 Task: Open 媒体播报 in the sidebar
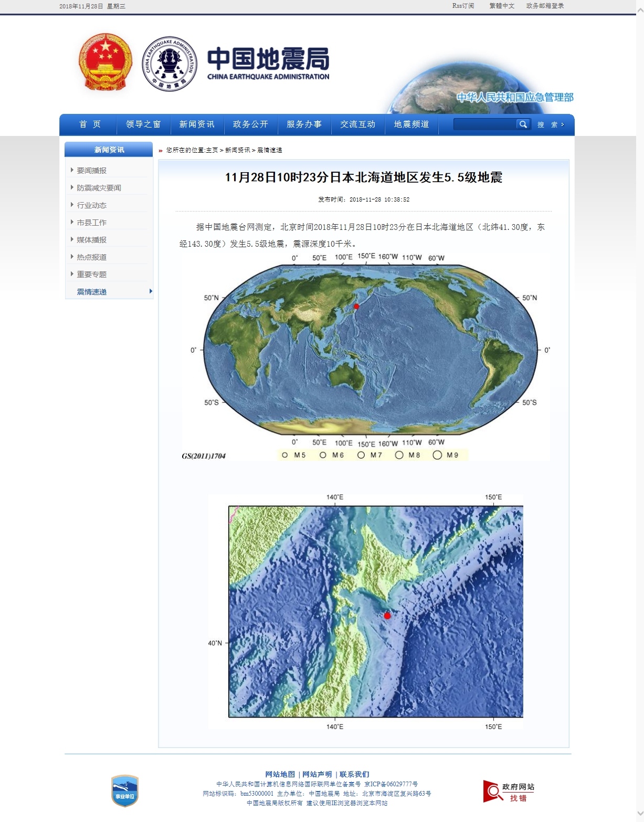(92, 240)
